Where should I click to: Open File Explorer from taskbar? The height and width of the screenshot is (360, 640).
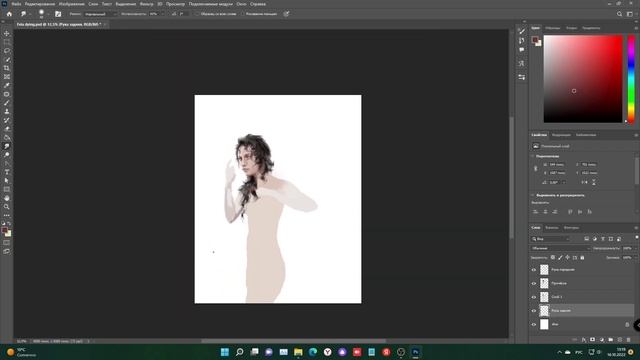298,352
